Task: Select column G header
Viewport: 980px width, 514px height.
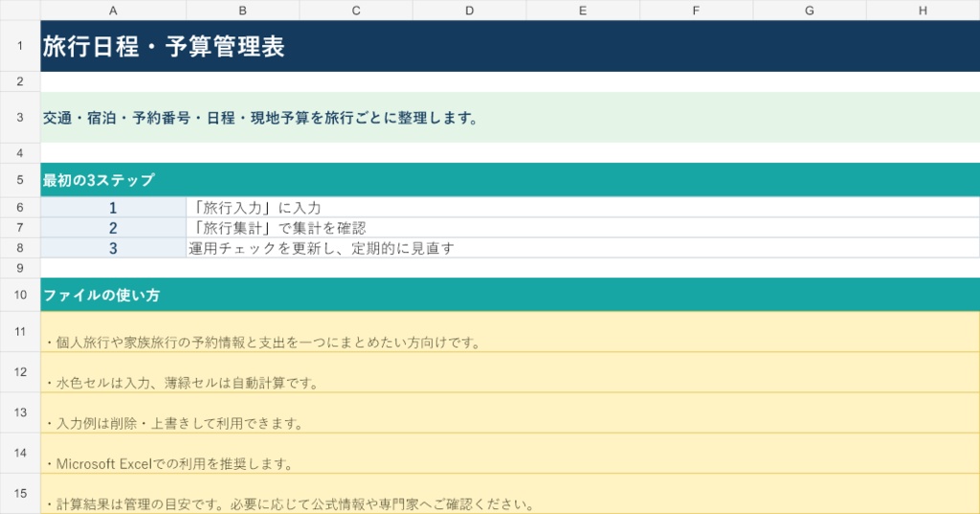Action: (810, 10)
